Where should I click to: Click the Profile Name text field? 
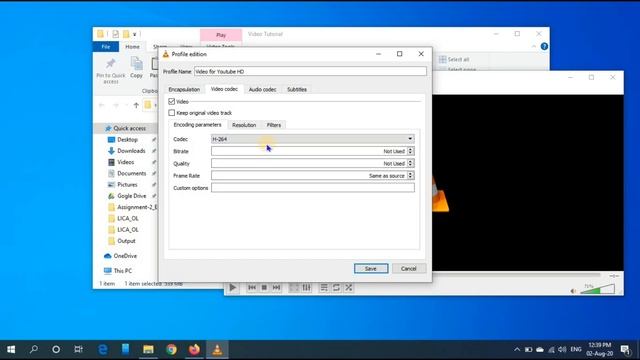pyautogui.click(x=310, y=71)
